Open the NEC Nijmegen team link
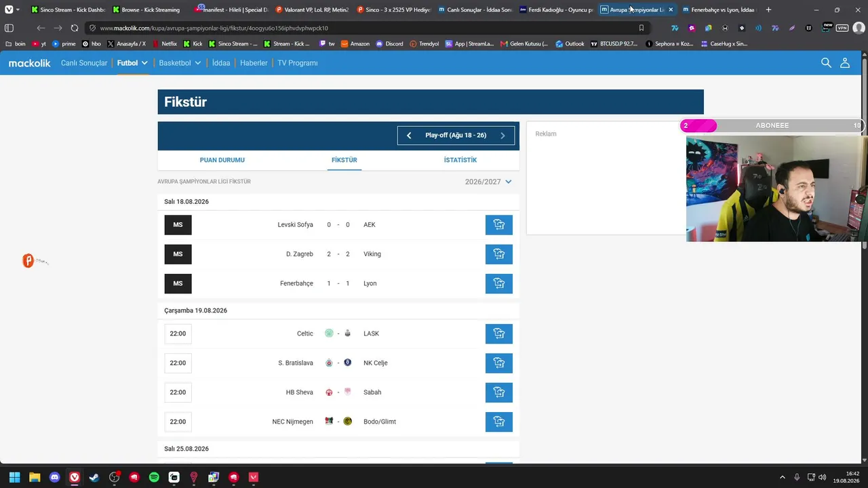Image resolution: width=868 pixels, height=488 pixels. click(292, 422)
